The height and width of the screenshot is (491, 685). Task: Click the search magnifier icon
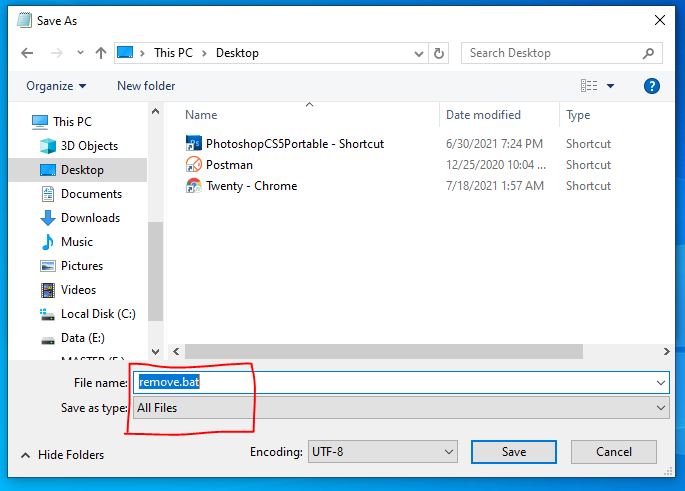tap(648, 53)
